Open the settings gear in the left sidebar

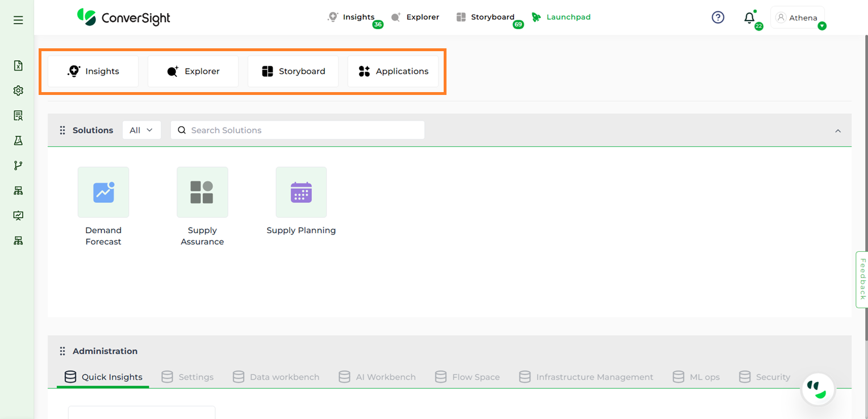coord(18,90)
